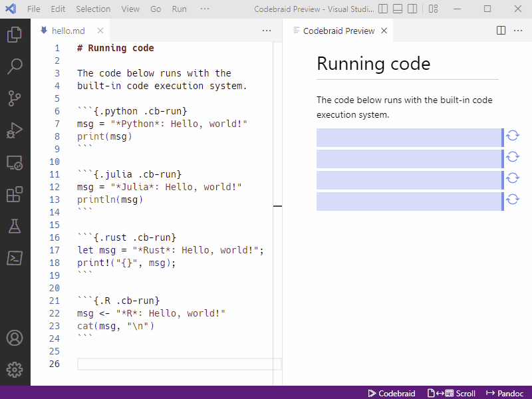Open the preview pane ellipsis menu
Viewport: 532px width, 399px height.
(518, 30)
